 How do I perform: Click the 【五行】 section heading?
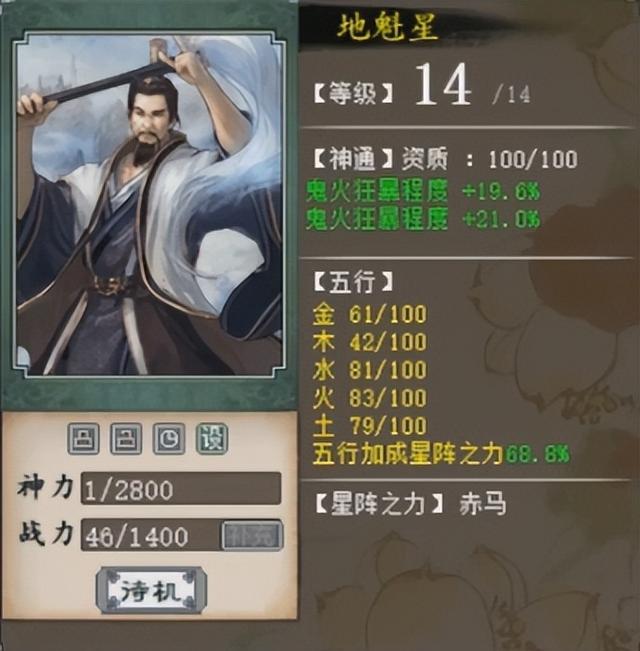(353, 282)
